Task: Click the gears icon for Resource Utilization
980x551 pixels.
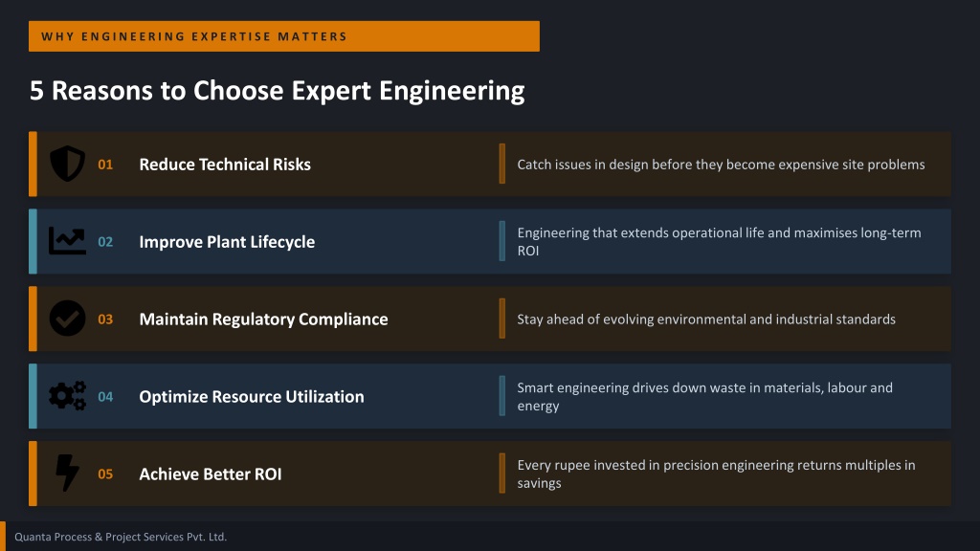Action: [x=68, y=396]
